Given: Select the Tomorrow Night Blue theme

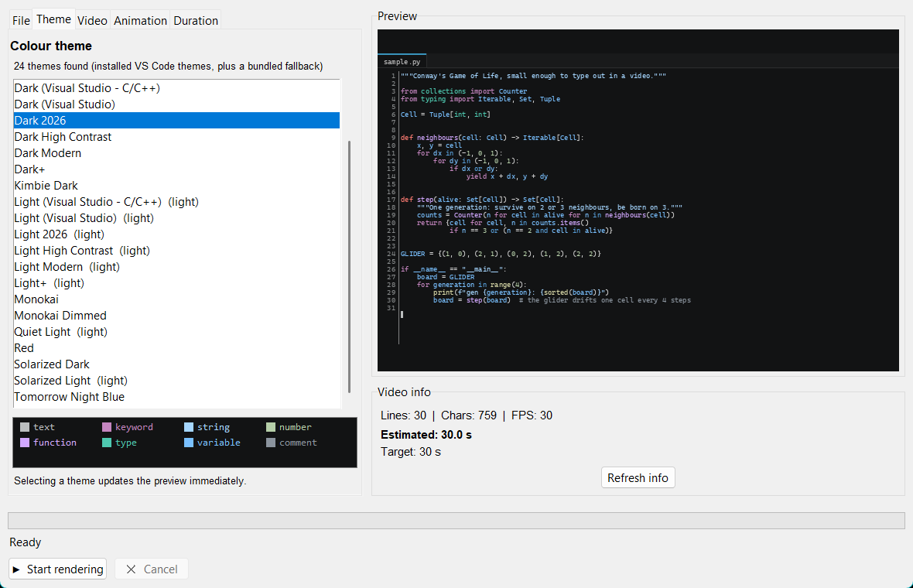Looking at the screenshot, I should pyautogui.click(x=176, y=398).
